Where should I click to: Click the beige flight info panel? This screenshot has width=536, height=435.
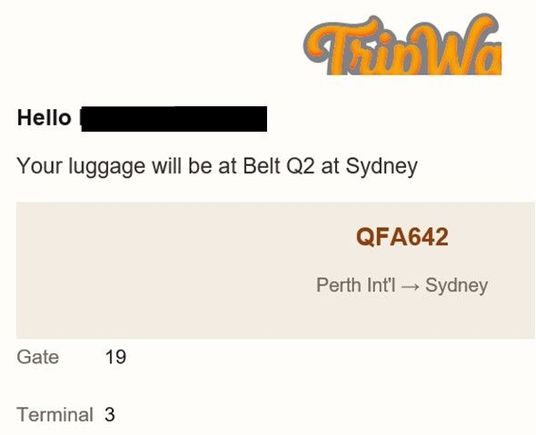275,270
